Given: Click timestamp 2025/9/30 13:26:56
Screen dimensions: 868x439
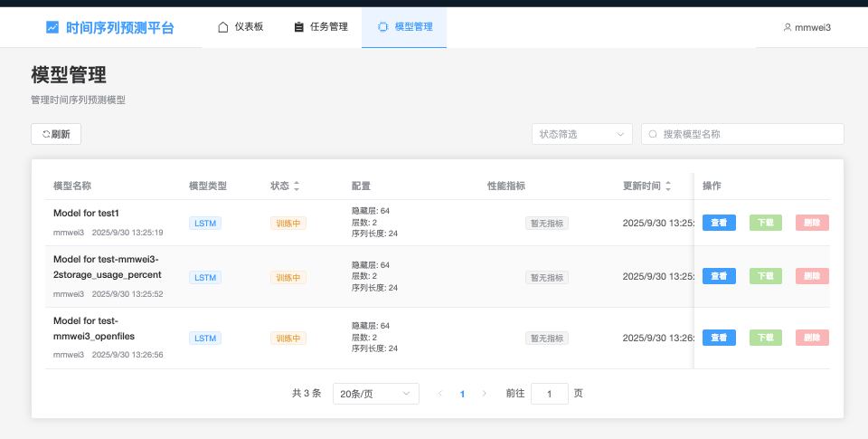Looking at the screenshot, I should coord(127,355).
